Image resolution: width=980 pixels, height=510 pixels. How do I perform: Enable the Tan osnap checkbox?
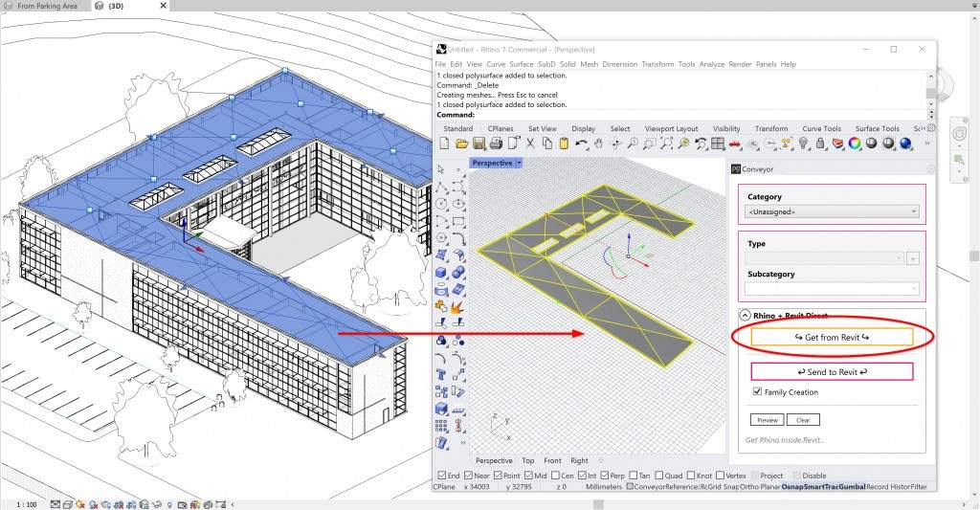point(634,476)
